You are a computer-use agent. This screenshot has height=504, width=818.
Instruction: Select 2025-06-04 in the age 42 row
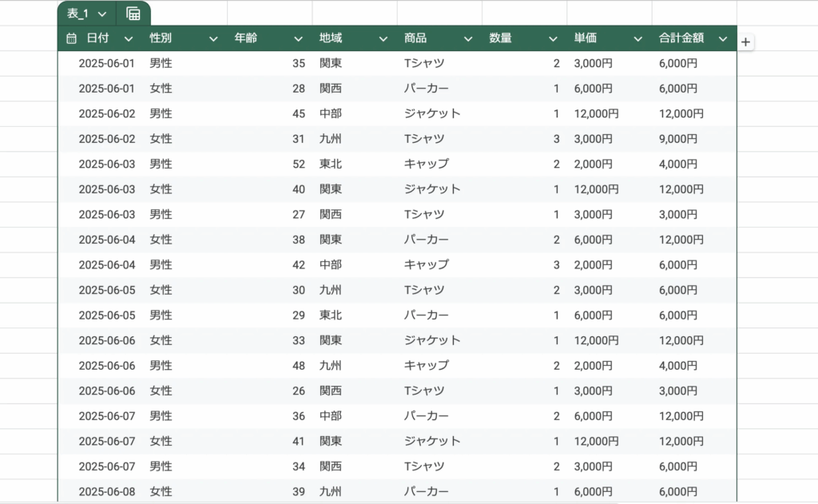click(107, 264)
